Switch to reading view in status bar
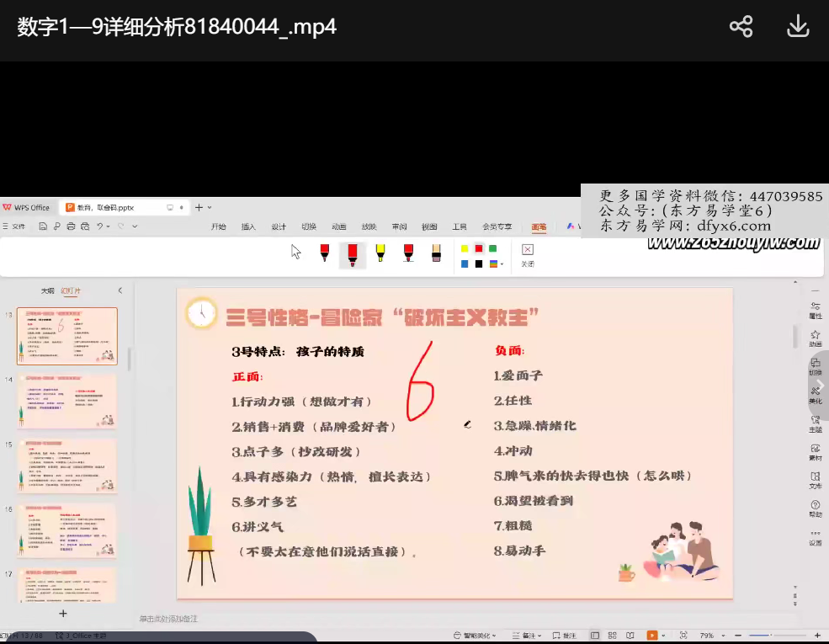 (x=630, y=636)
